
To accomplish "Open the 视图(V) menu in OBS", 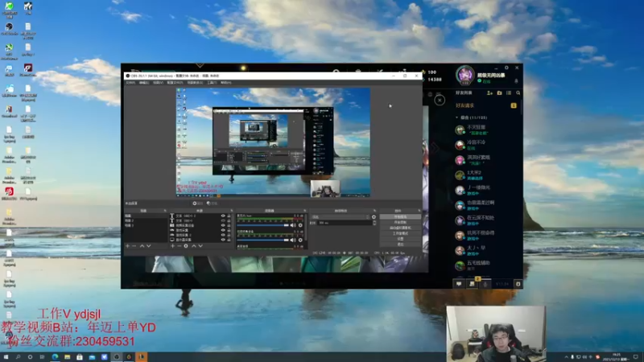I will coord(158,83).
